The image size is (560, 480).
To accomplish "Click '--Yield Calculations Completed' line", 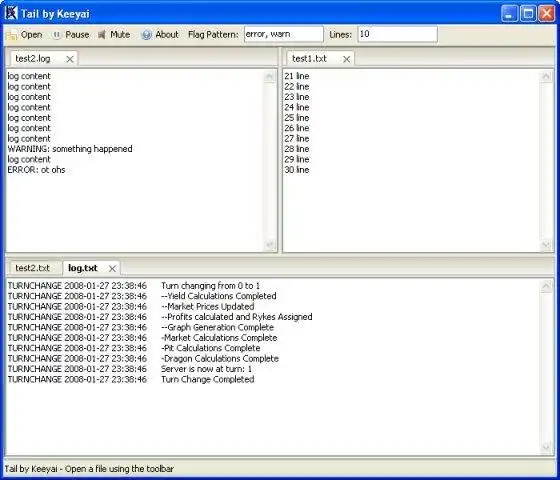I will 219,296.
